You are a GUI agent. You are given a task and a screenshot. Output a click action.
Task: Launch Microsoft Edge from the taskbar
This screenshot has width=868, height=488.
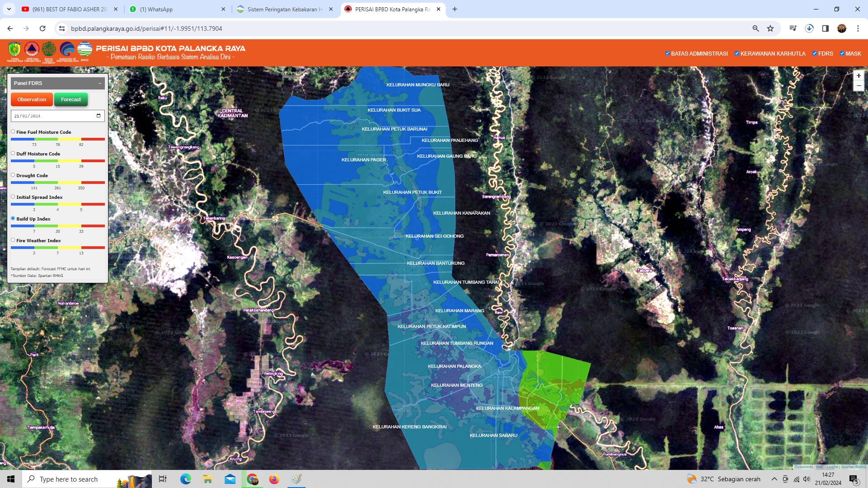pos(185,479)
